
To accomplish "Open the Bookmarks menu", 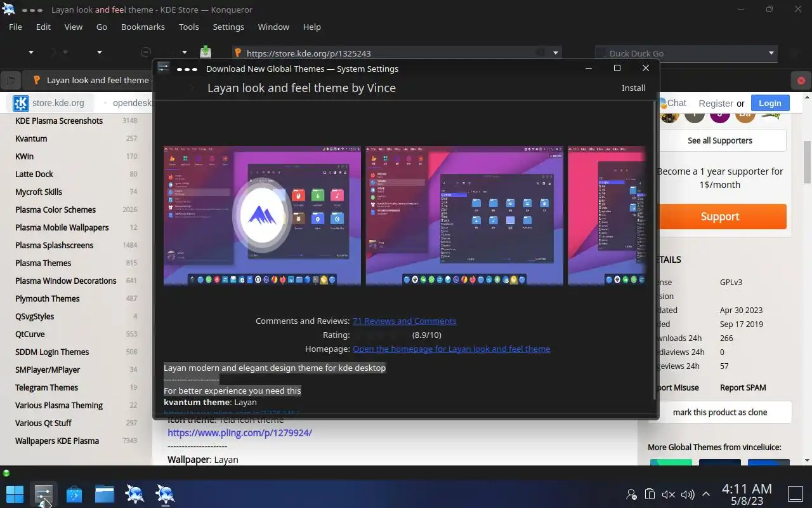I will pyautogui.click(x=143, y=27).
